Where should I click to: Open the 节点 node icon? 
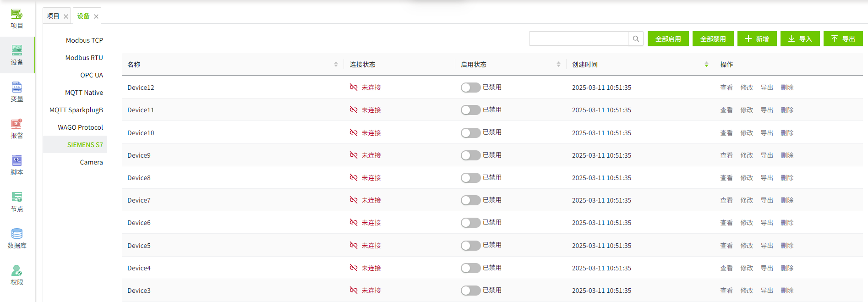click(x=17, y=198)
